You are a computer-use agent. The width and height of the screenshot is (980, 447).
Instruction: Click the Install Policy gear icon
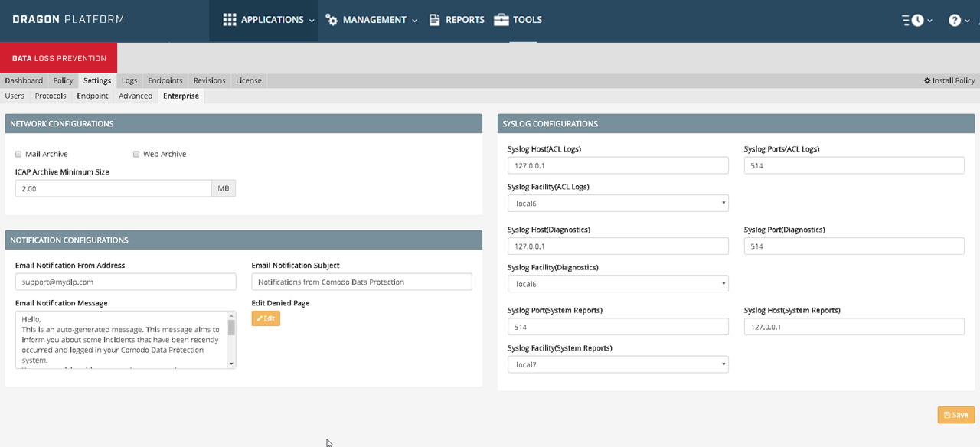[x=927, y=80]
